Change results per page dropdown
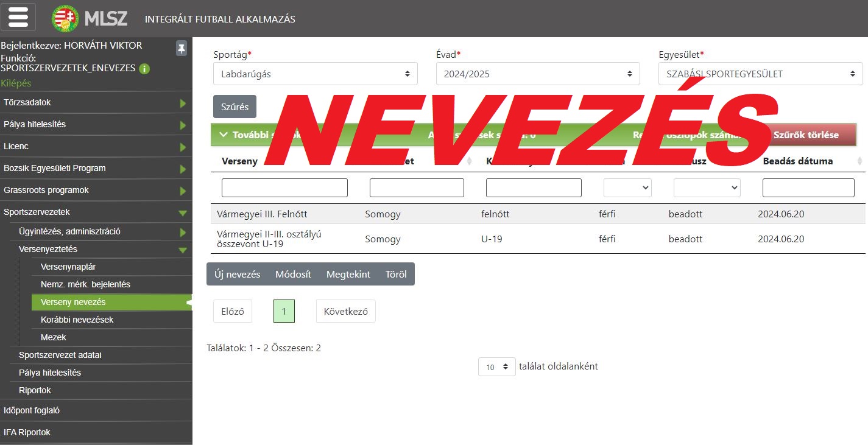Screen dimensions: 868x445 tap(496, 367)
